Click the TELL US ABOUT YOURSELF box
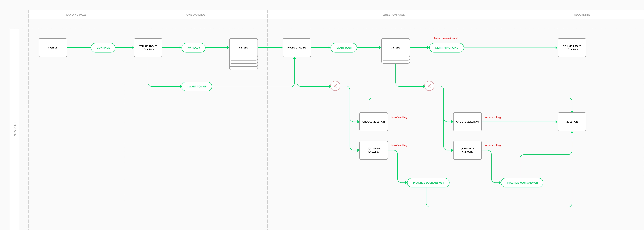Image resolution: width=644 pixels, height=230 pixels. pyautogui.click(x=148, y=48)
